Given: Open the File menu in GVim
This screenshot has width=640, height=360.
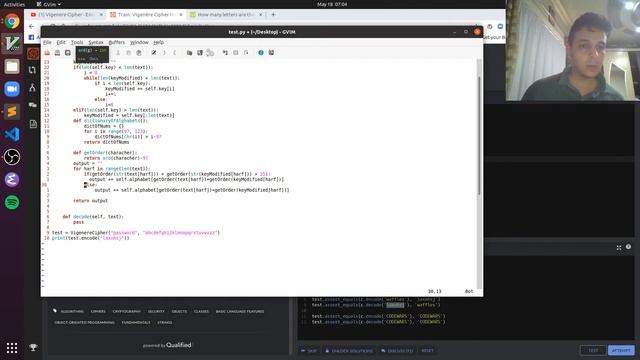Looking at the screenshot, I should (47, 42).
